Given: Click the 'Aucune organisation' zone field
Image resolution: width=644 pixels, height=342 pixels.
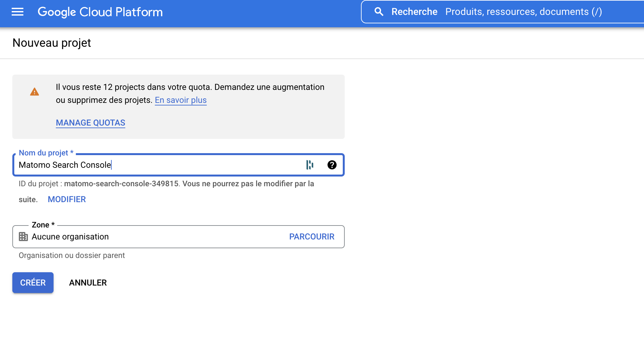Looking at the screenshot, I should (146, 237).
